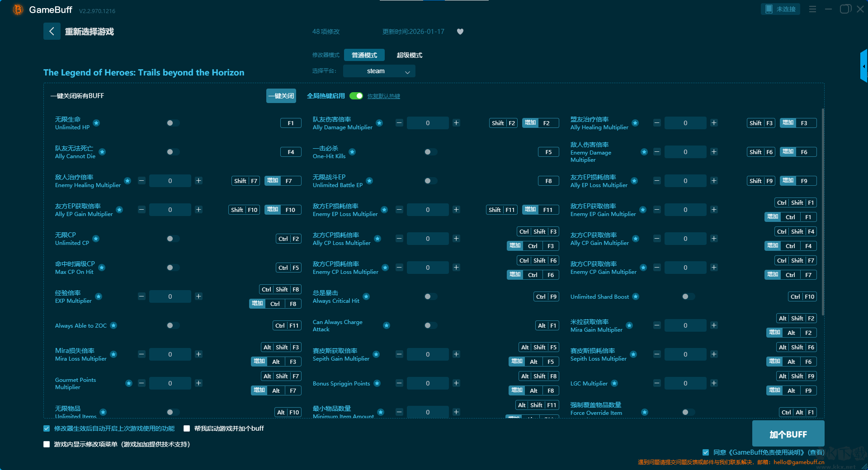Click the Ally Damage Multiplier value field

(427, 123)
